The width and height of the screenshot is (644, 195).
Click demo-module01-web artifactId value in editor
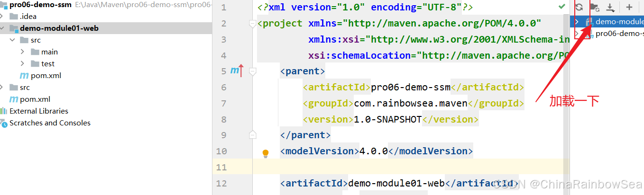click(x=396, y=183)
